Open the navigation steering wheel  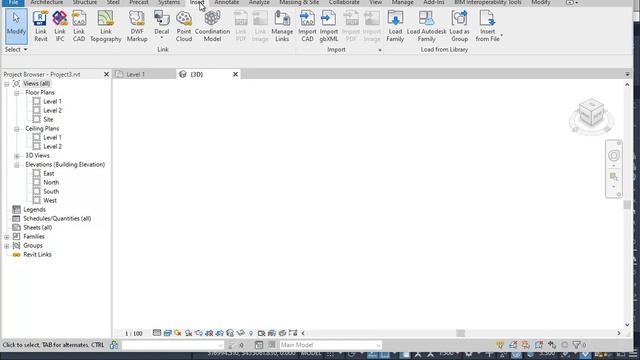click(613, 156)
